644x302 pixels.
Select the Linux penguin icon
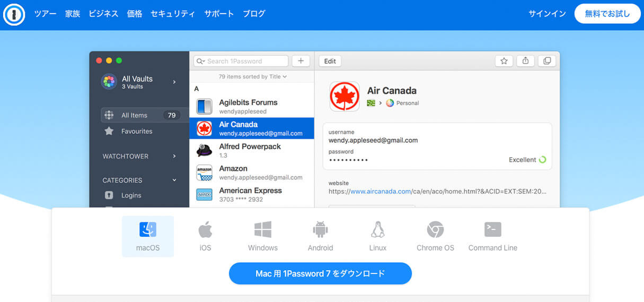click(x=378, y=230)
